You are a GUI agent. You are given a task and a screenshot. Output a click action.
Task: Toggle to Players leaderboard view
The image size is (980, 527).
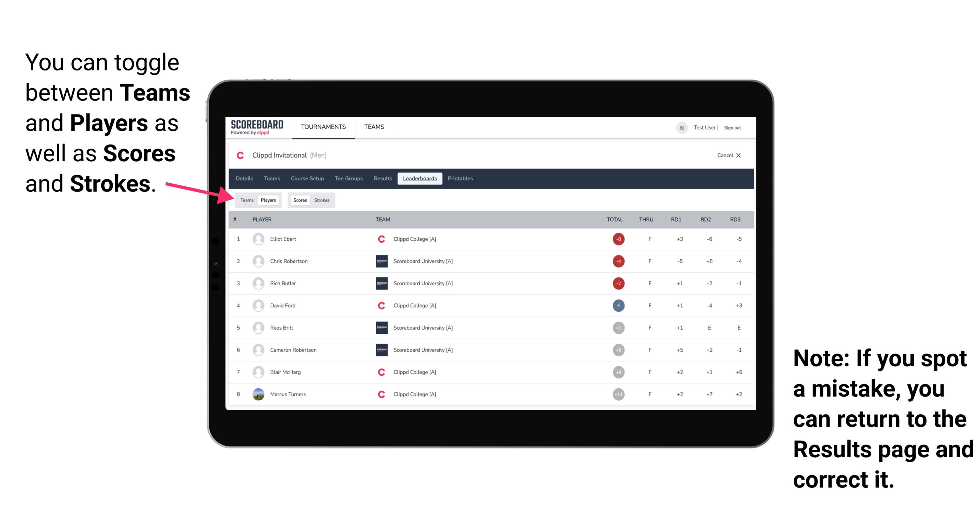(x=268, y=199)
